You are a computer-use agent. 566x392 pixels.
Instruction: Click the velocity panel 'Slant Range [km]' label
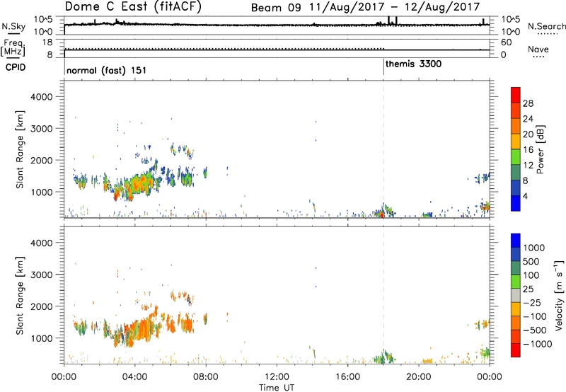[x=20, y=296]
